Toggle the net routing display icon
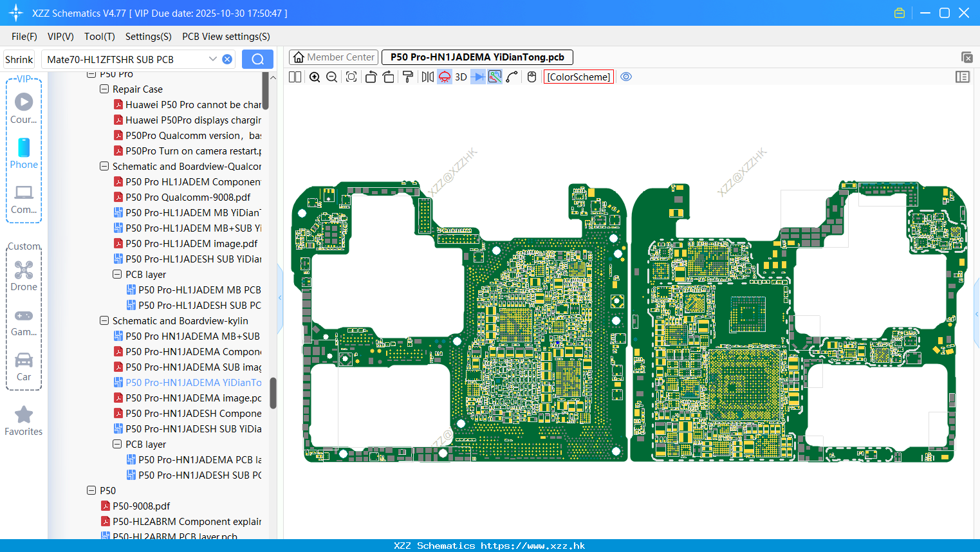980x552 pixels. pyautogui.click(x=495, y=77)
